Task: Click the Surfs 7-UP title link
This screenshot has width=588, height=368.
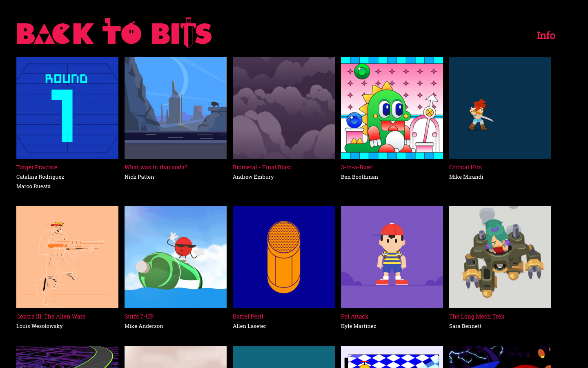Action: coord(139,316)
